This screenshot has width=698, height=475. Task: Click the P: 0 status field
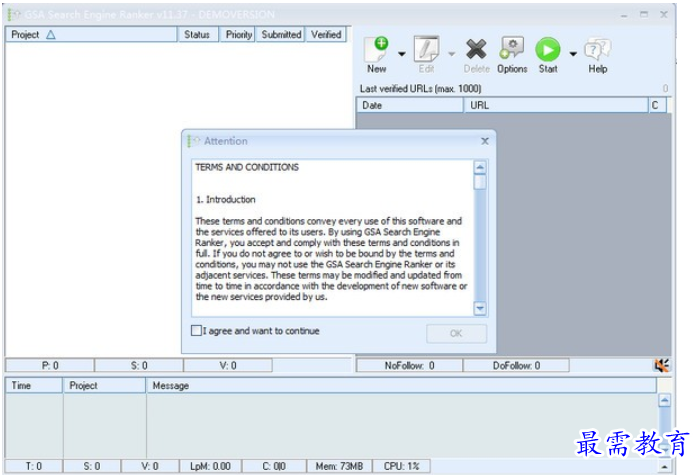click(50, 365)
